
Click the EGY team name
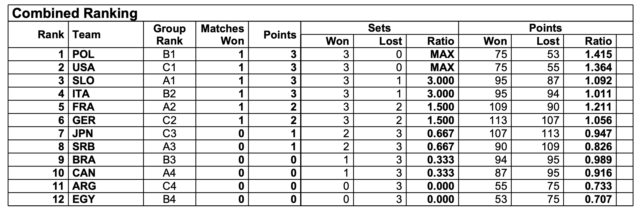click(x=84, y=199)
